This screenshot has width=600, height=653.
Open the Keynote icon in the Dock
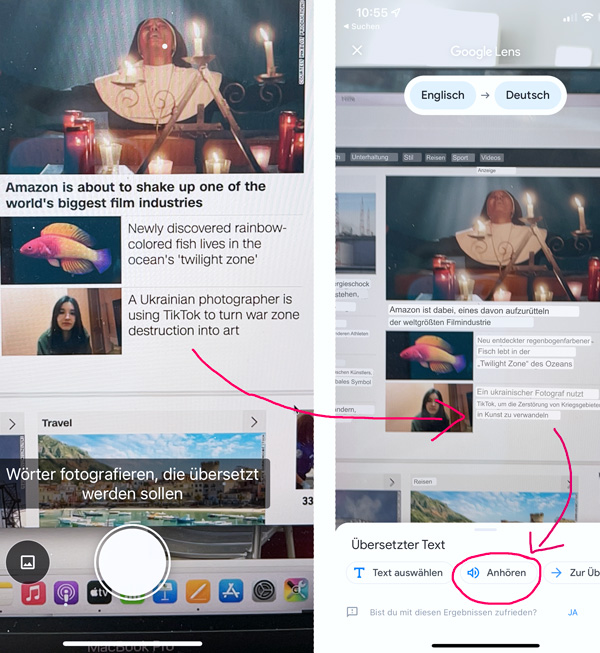[165, 593]
